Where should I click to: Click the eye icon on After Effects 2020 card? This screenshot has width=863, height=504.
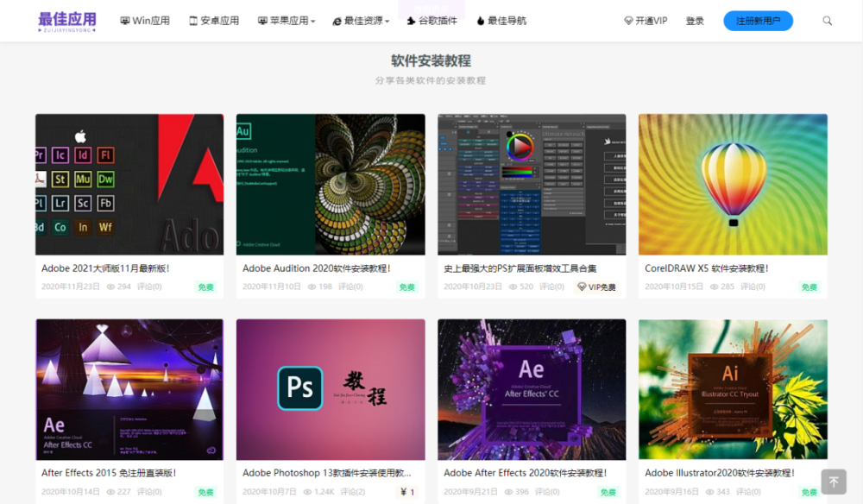(509, 492)
